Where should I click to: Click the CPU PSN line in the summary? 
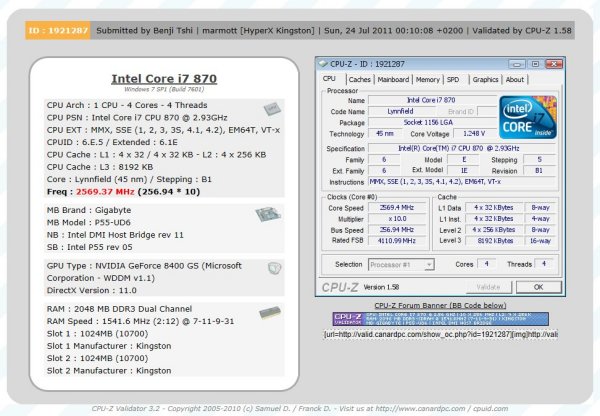(x=137, y=118)
